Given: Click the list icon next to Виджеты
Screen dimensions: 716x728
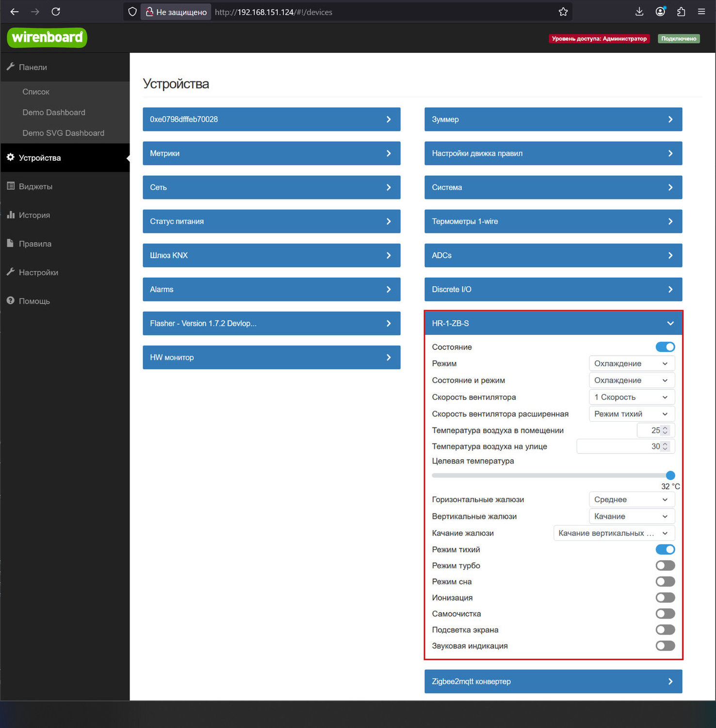Looking at the screenshot, I should 11,186.
